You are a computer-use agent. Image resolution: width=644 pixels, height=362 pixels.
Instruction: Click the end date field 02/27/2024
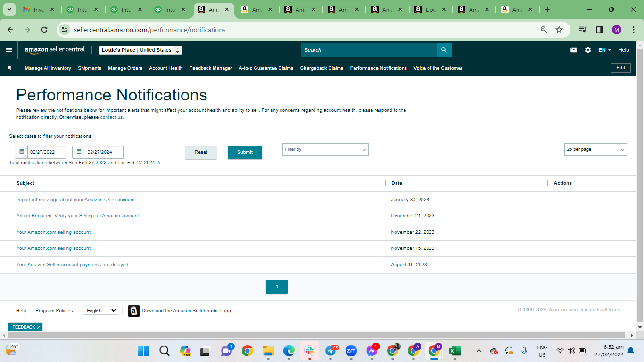point(104,152)
